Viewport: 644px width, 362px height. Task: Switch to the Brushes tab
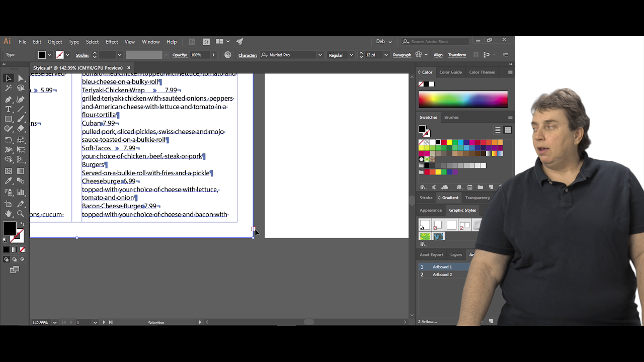pyautogui.click(x=451, y=117)
